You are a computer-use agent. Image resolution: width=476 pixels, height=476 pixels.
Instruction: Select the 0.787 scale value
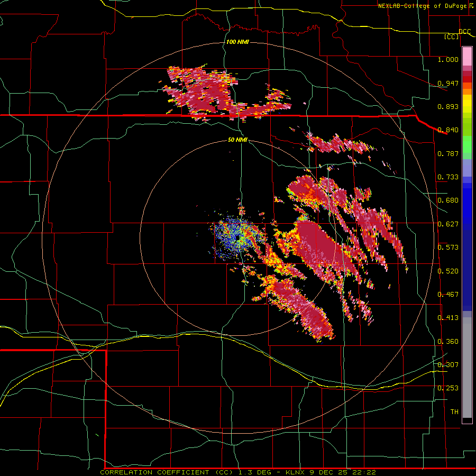coord(448,153)
